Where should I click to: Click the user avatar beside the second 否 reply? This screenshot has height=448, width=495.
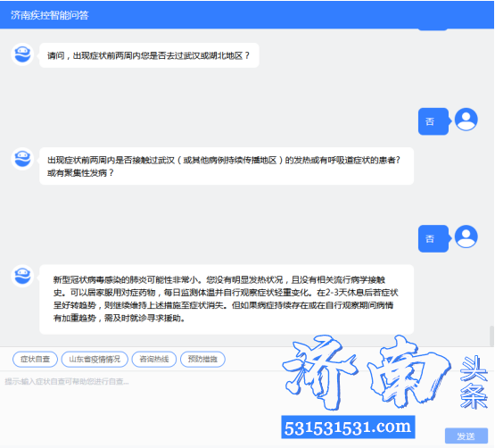[466, 236]
